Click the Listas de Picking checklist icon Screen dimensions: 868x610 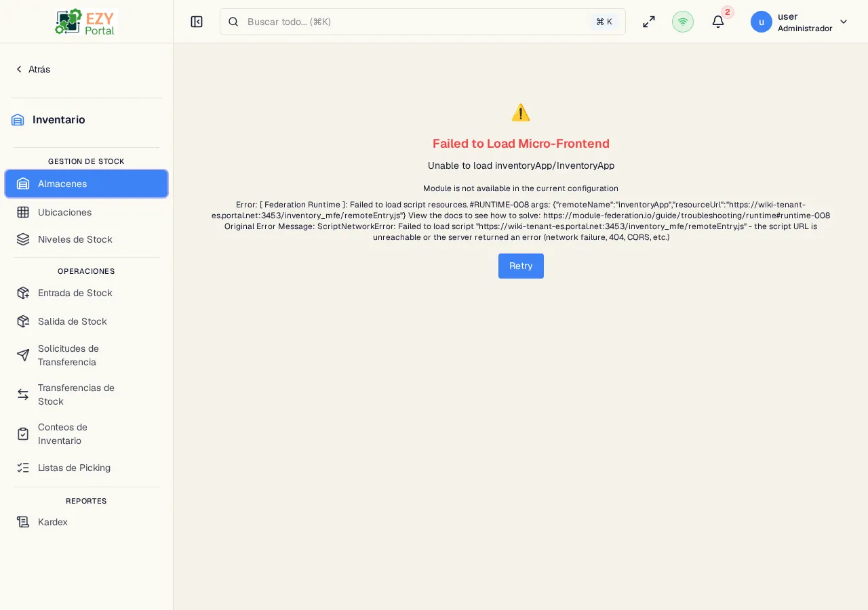(x=23, y=468)
